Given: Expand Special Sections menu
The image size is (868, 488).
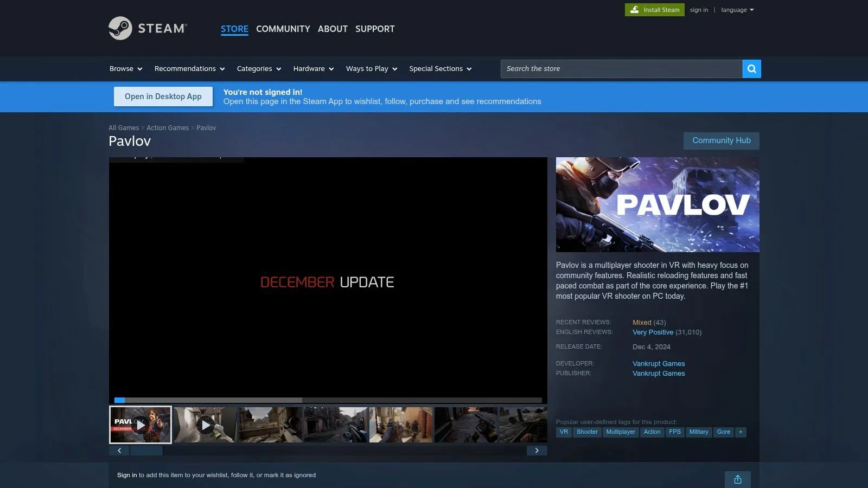Looking at the screenshot, I should tap(441, 69).
